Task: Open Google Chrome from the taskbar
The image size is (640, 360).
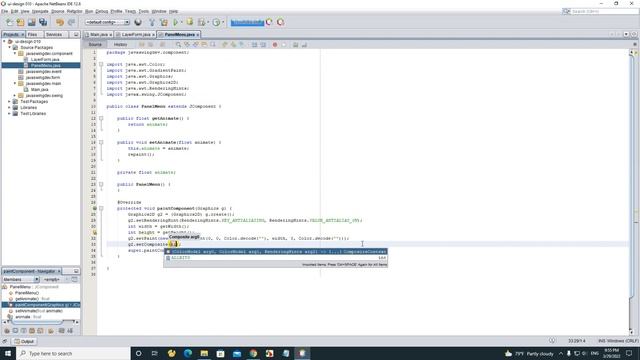Action: click(253, 353)
